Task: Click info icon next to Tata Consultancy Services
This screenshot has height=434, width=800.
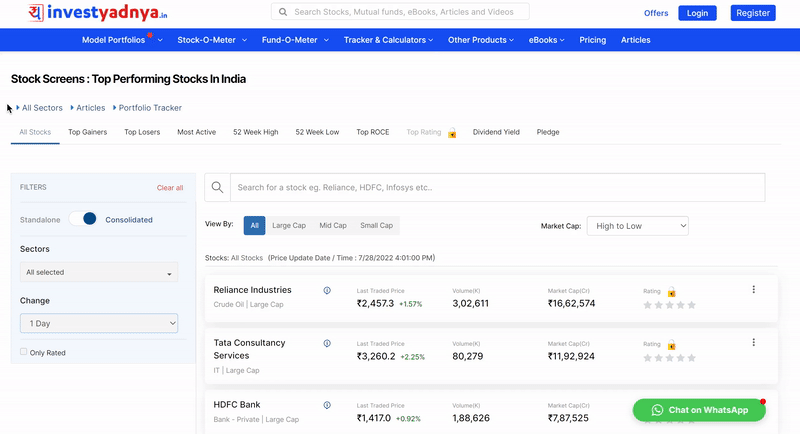Action: point(327,343)
